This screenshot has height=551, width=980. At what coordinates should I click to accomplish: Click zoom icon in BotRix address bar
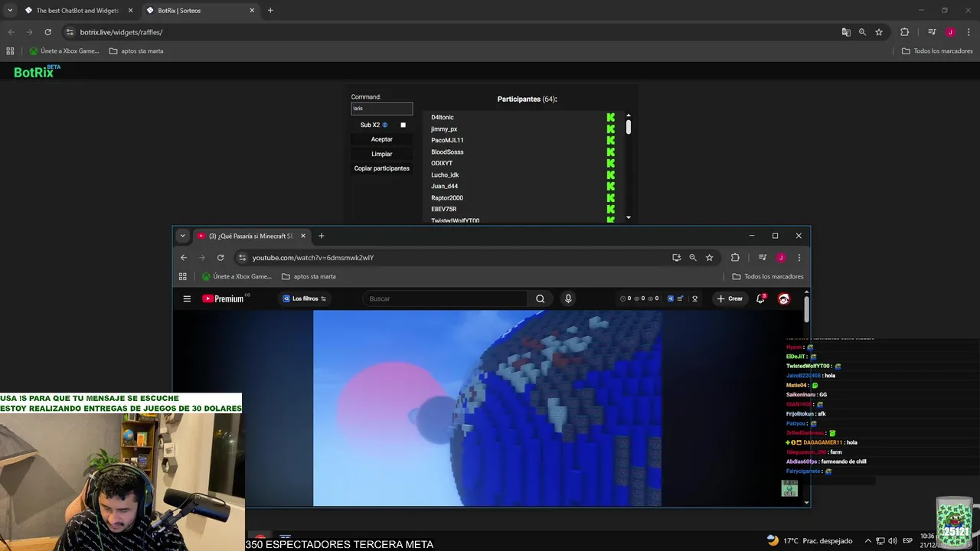point(862,32)
